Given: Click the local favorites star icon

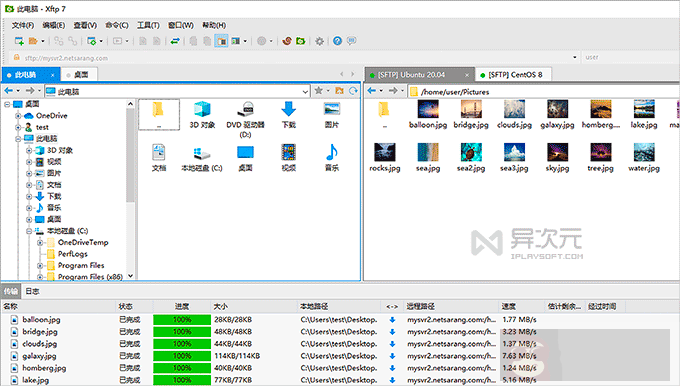Looking at the screenshot, I should pyautogui.click(x=319, y=91).
